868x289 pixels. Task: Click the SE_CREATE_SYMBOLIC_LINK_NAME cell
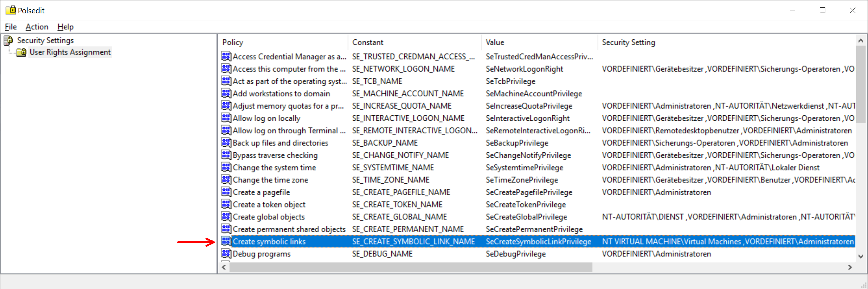413,242
